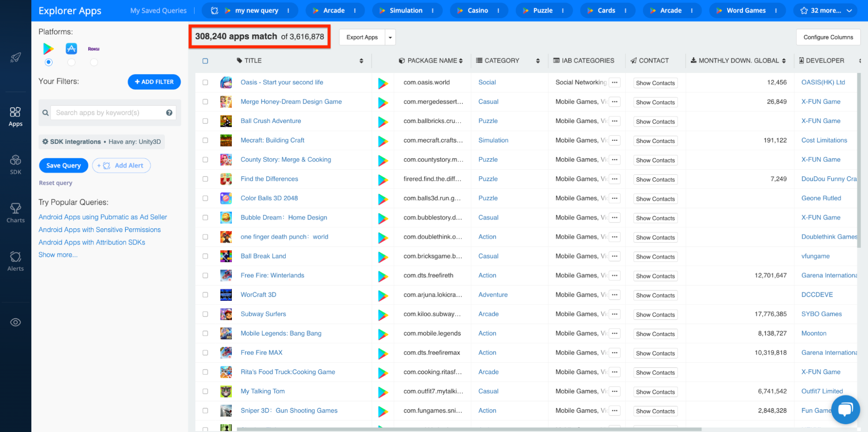Open options menu for Casino query tab

click(x=498, y=10)
